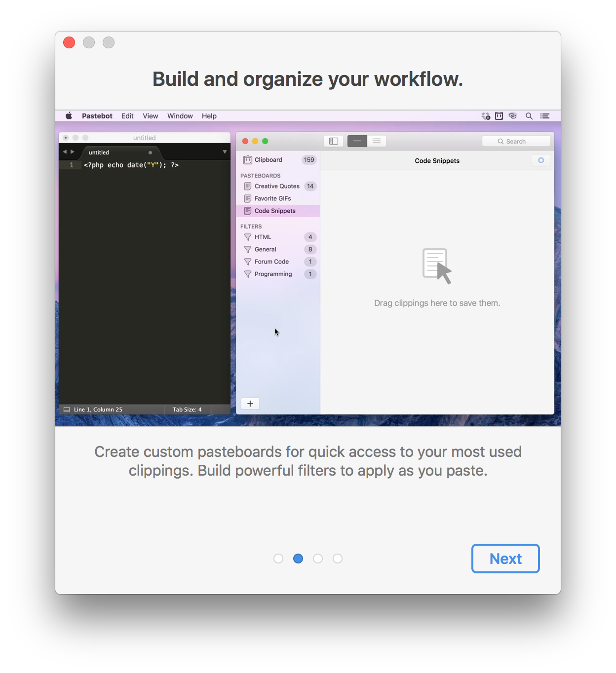The width and height of the screenshot is (616, 673).
Task: Toggle the sidebar visibility button
Action: (334, 141)
